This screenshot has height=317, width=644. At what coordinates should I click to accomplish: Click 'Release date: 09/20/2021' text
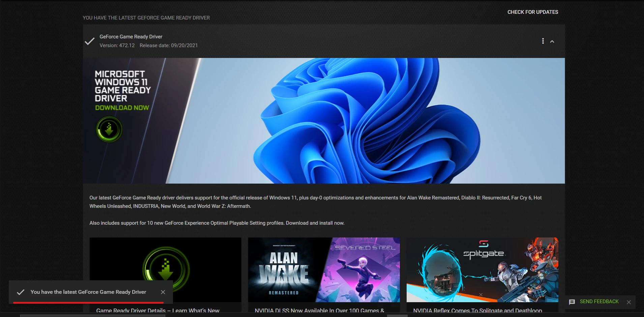tap(169, 45)
